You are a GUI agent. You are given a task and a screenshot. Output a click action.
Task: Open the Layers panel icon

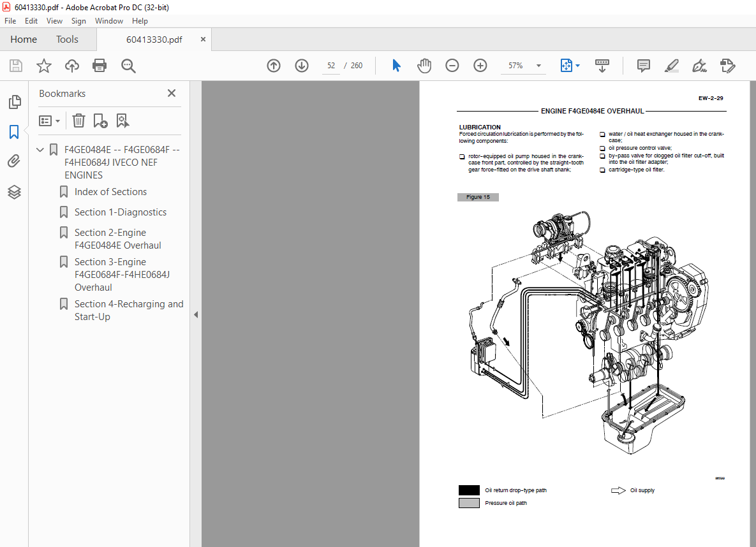(x=15, y=192)
